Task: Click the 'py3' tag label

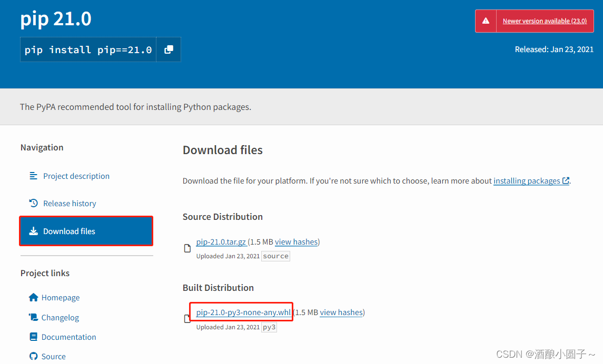Action: click(x=269, y=327)
